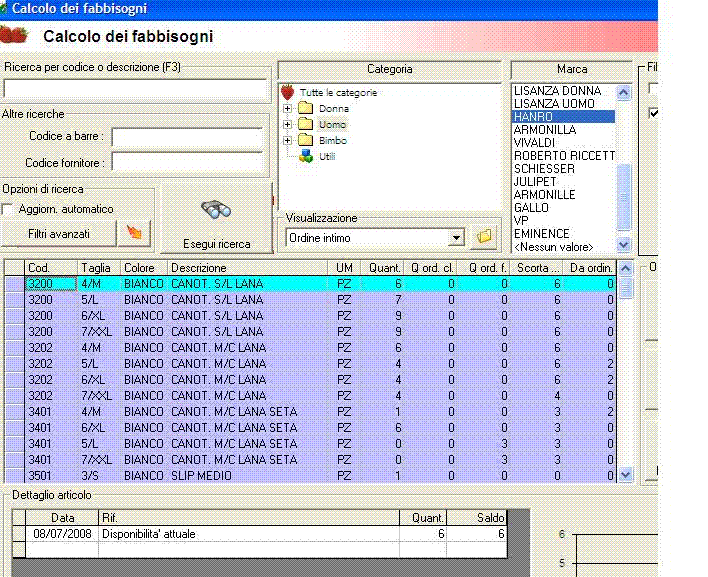The image size is (708, 577).
Task: Select the Utili category icon
Action: click(x=307, y=156)
